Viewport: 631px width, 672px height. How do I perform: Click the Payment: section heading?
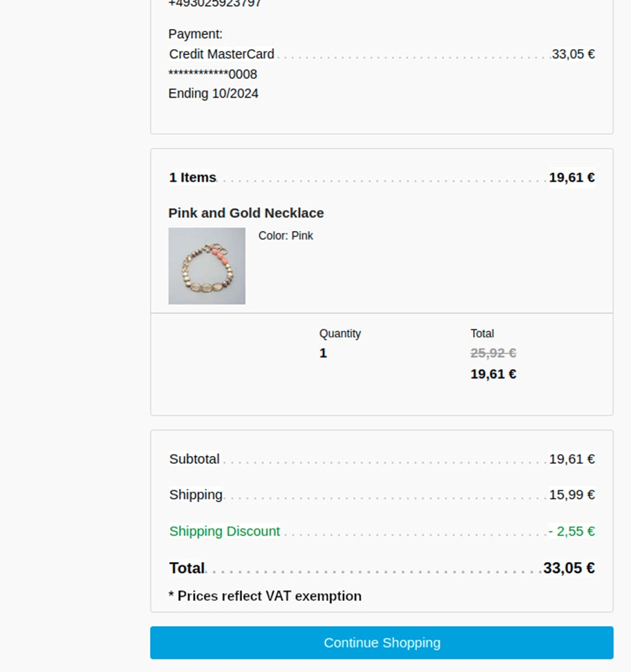tap(195, 34)
